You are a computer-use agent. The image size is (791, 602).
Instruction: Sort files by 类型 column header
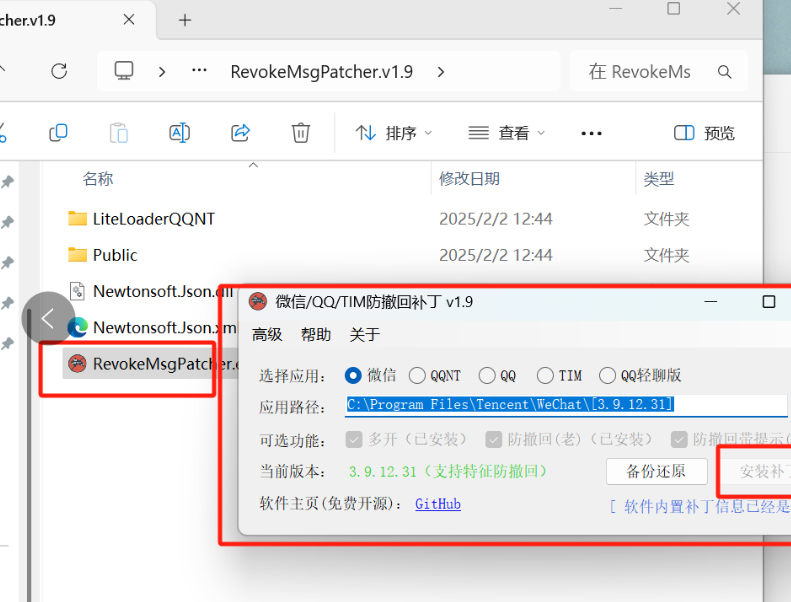coord(658,179)
